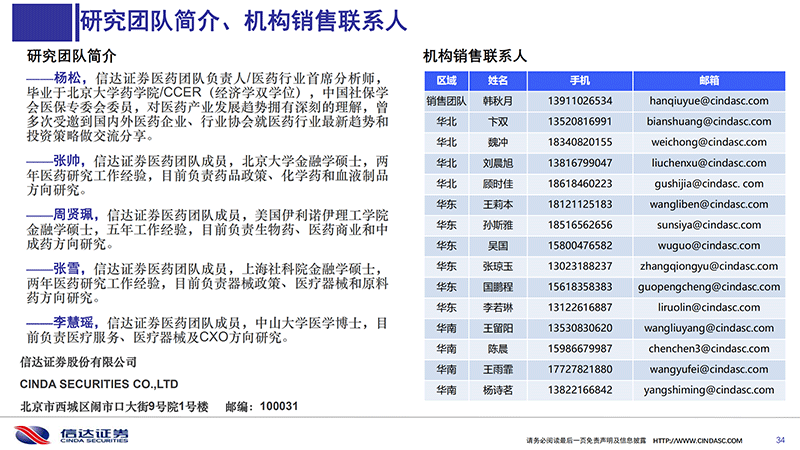Select phone number 15800476582

580,245
